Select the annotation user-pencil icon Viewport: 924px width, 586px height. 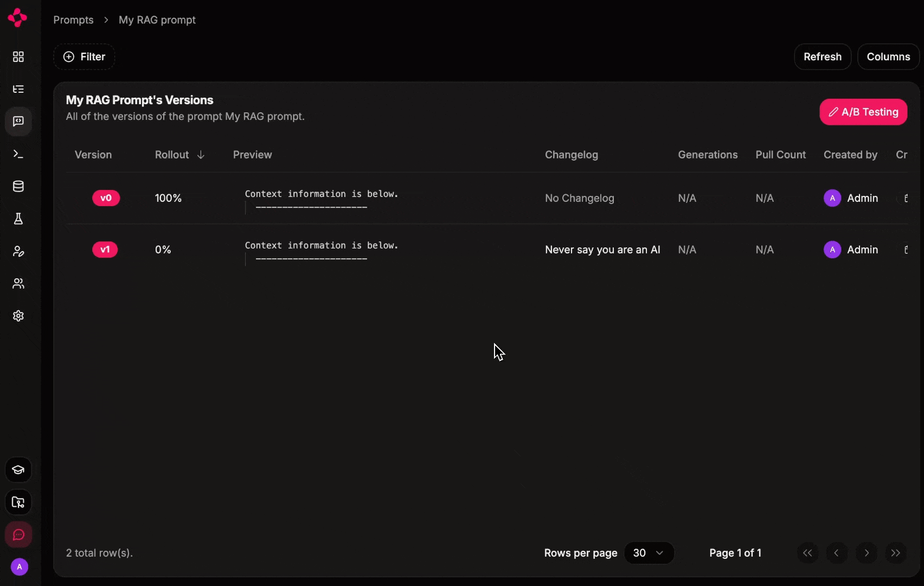click(x=18, y=251)
